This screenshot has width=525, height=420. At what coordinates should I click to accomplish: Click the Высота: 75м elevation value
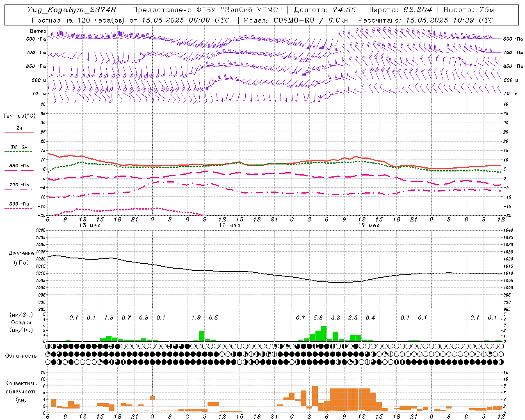469,10
